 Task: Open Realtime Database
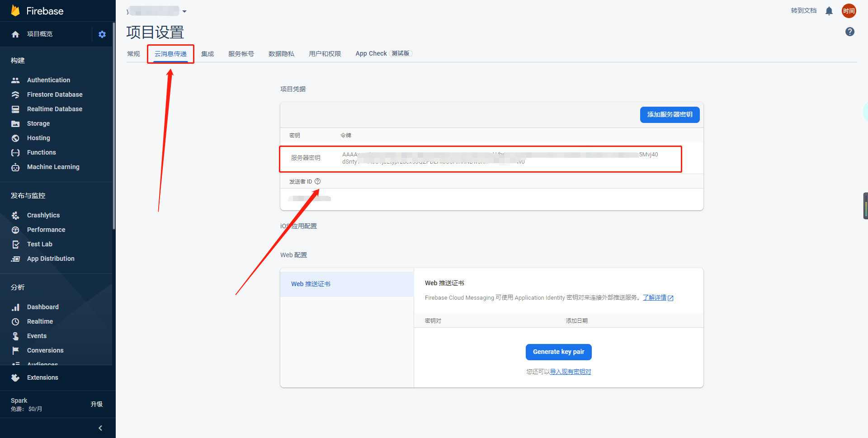coord(55,108)
